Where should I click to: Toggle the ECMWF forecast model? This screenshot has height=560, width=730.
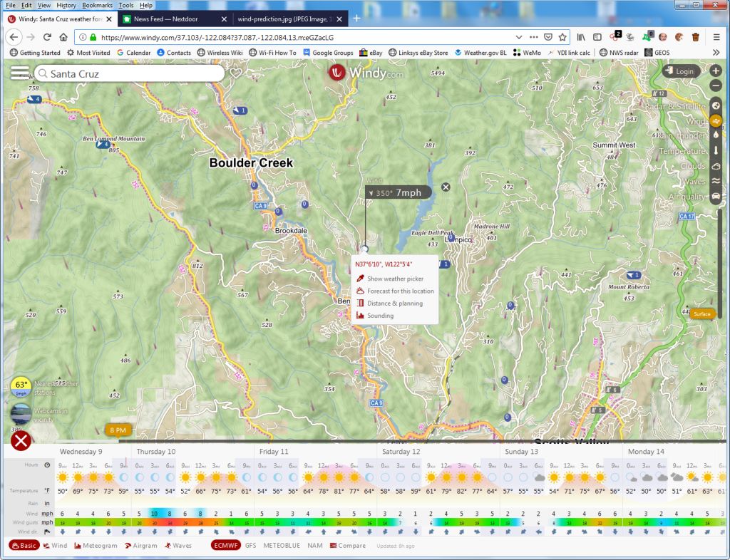(x=225, y=546)
